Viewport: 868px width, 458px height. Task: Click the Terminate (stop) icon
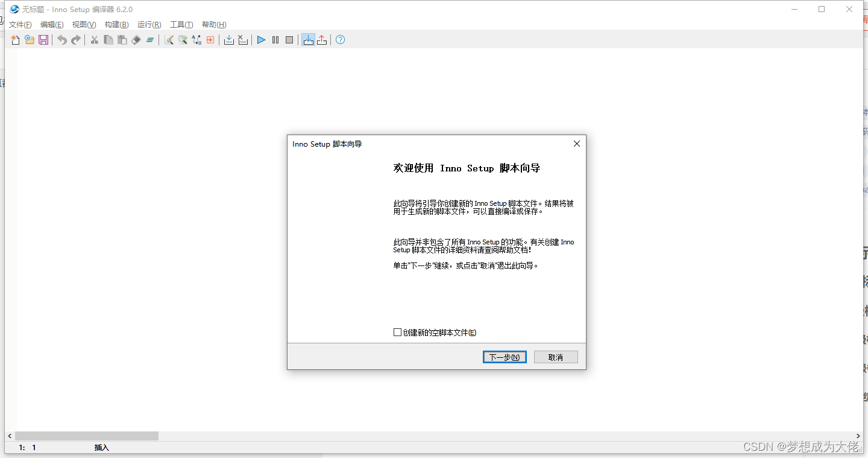coord(289,40)
